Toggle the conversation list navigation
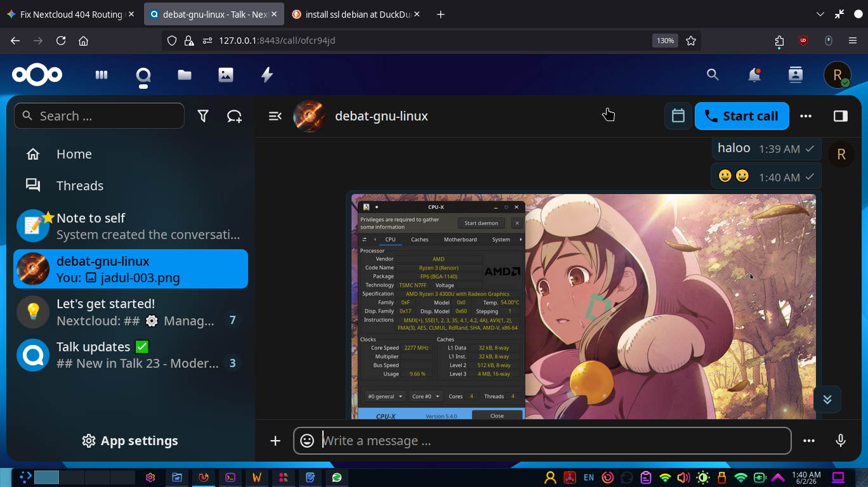868x487 pixels. point(275,116)
